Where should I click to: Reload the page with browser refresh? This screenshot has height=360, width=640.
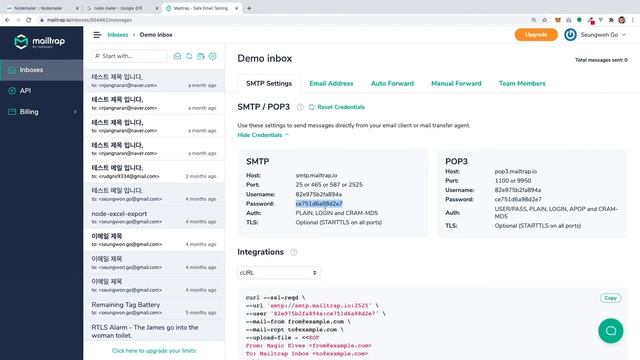(29, 20)
